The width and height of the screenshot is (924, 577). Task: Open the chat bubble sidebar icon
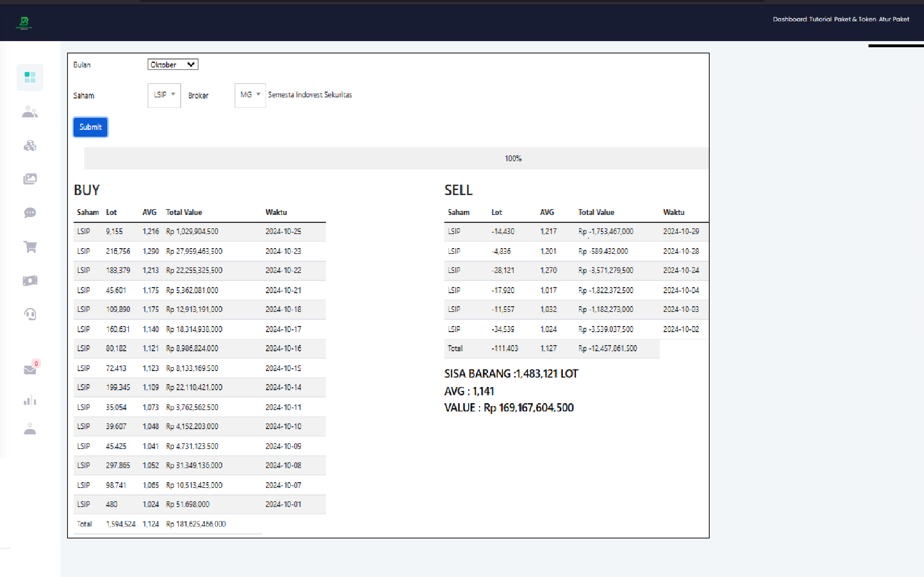point(30,212)
